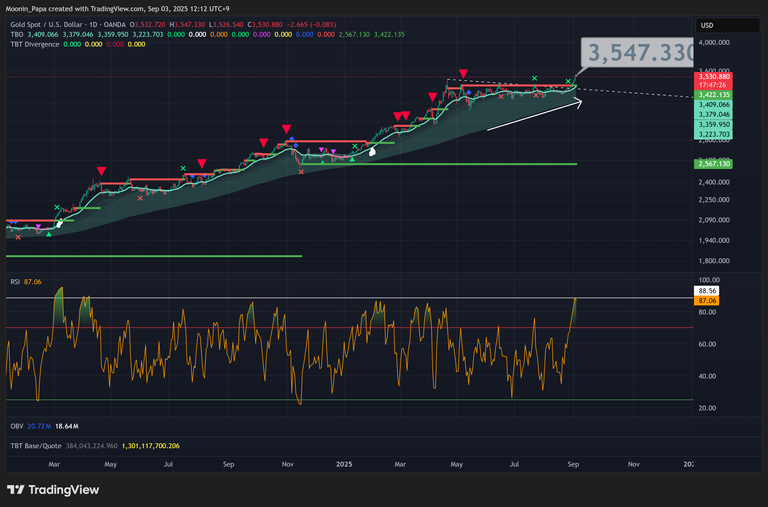Click the green 2,567.130 price axis label
This screenshot has width=768, height=507.
click(714, 164)
